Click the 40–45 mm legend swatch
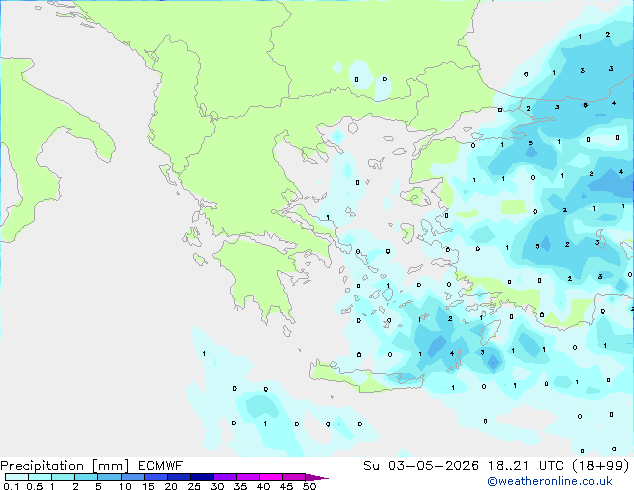 271,477
